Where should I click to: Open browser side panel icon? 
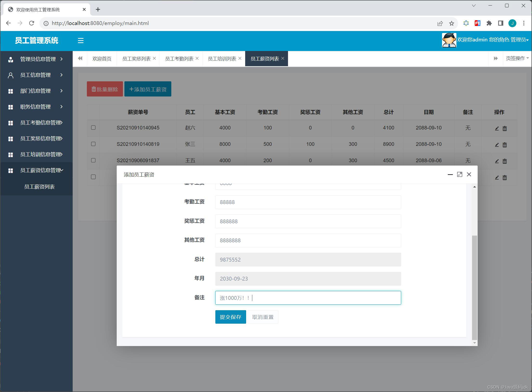(501, 23)
